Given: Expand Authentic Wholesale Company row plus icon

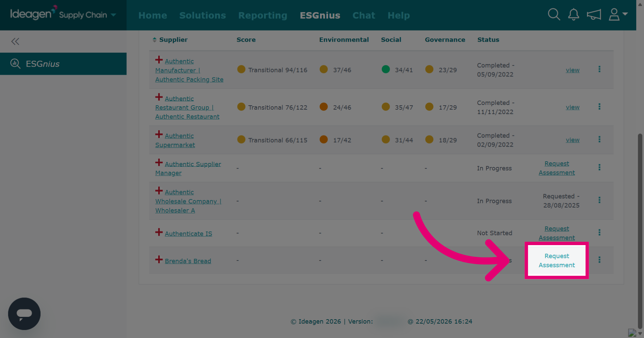Looking at the screenshot, I should click(159, 191).
